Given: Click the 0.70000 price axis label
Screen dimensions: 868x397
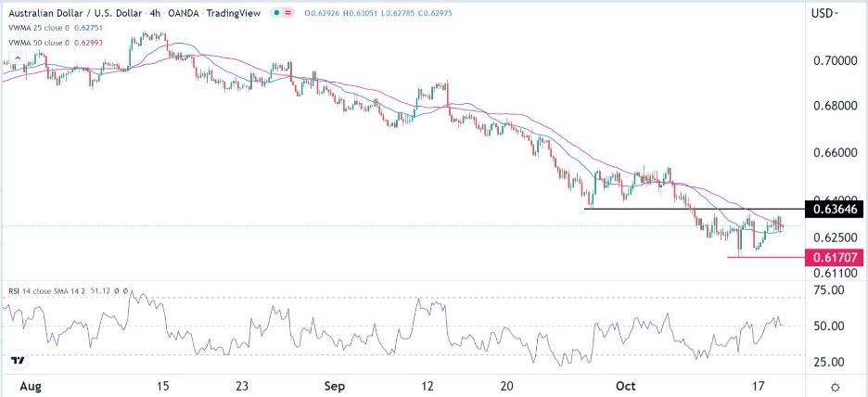Looking at the screenshot, I should pyautogui.click(x=837, y=59).
